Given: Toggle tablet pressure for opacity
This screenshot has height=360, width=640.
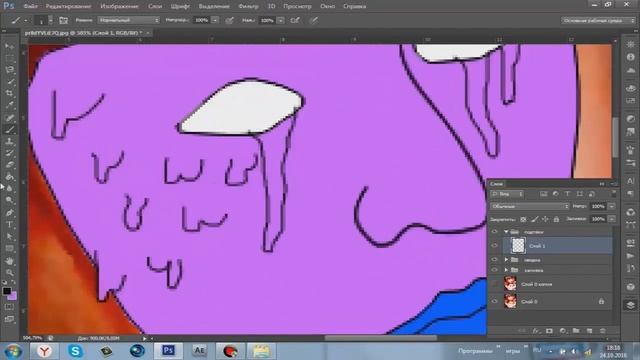Looking at the screenshot, I should click(230, 20).
